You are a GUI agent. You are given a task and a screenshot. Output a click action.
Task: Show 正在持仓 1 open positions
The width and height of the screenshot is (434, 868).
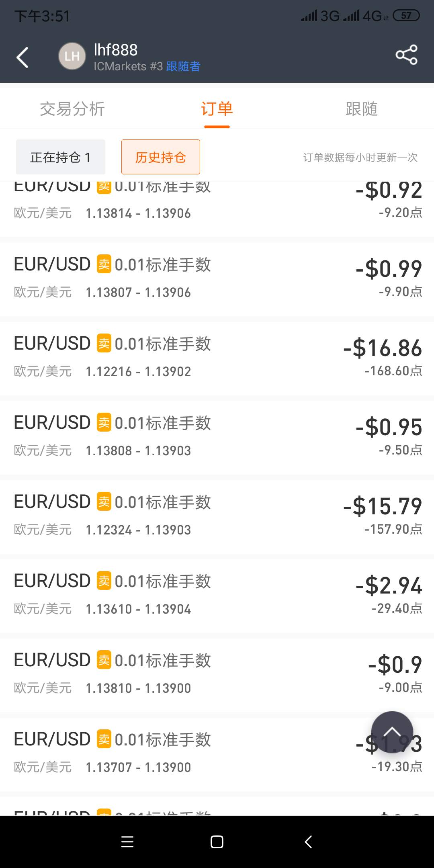pyautogui.click(x=61, y=157)
